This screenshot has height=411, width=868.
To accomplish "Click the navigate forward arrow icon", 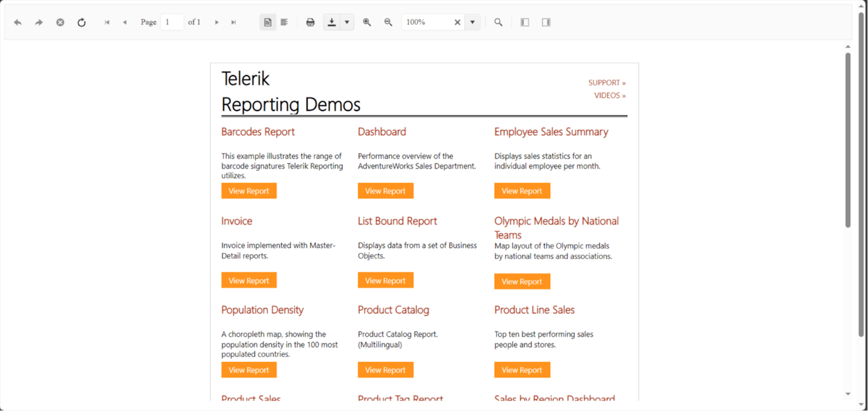I will pyautogui.click(x=39, y=22).
